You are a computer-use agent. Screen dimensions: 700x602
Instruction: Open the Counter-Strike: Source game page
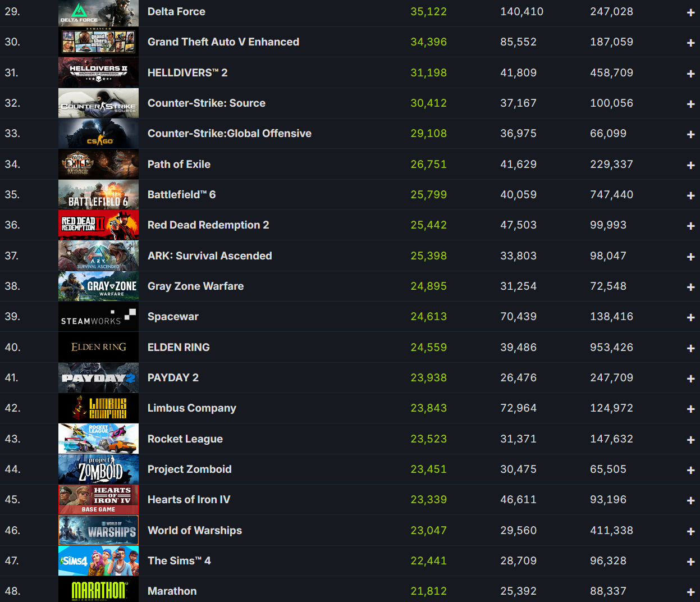coord(207,103)
